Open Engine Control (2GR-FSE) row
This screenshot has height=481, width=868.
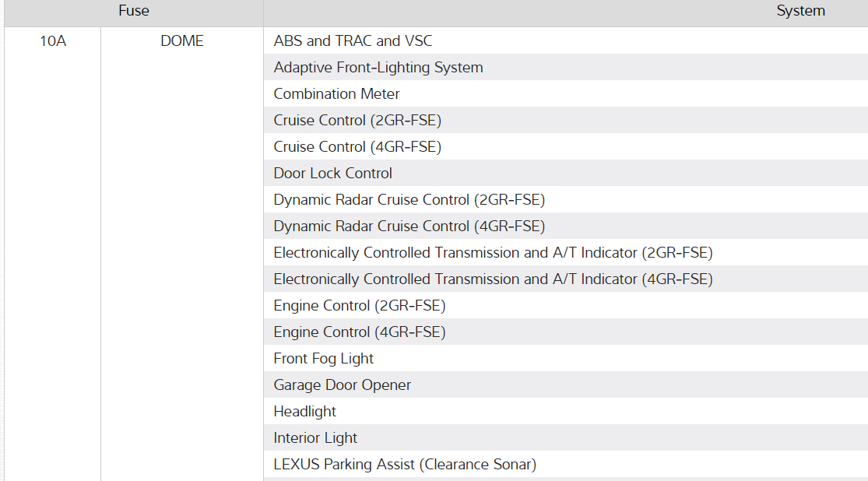(360, 306)
